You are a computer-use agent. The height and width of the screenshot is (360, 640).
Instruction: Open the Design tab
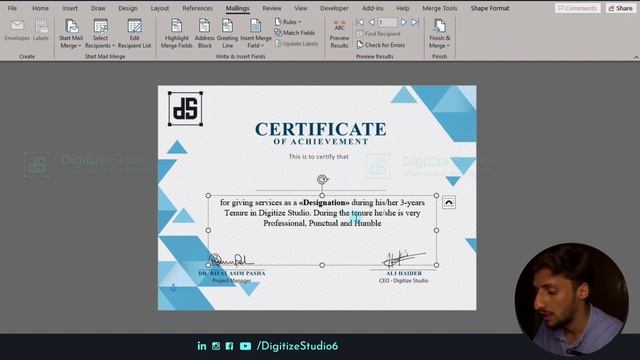(x=128, y=8)
